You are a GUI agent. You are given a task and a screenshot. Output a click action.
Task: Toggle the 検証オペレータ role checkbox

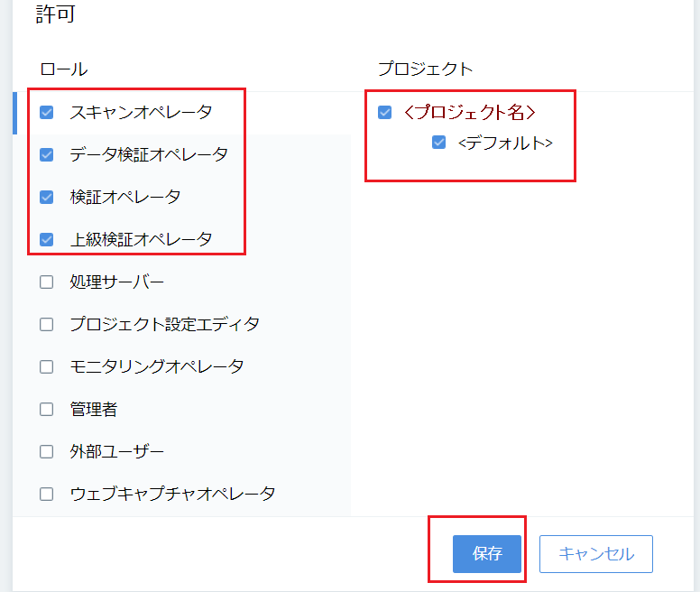(46, 197)
